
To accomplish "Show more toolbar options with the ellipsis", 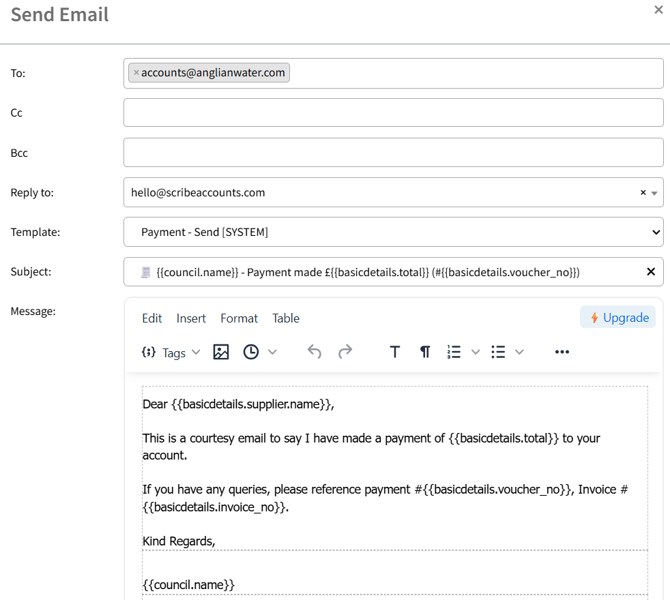I will pyautogui.click(x=562, y=352).
